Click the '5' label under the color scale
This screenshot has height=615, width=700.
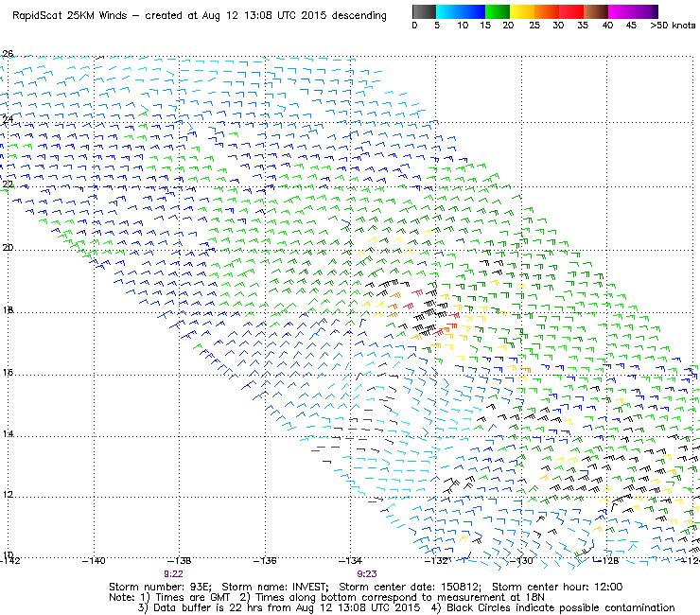pyautogui.click(x=437, y=26)
